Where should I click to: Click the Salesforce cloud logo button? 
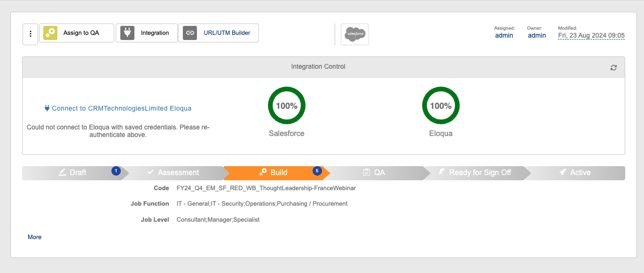(355, 34)
